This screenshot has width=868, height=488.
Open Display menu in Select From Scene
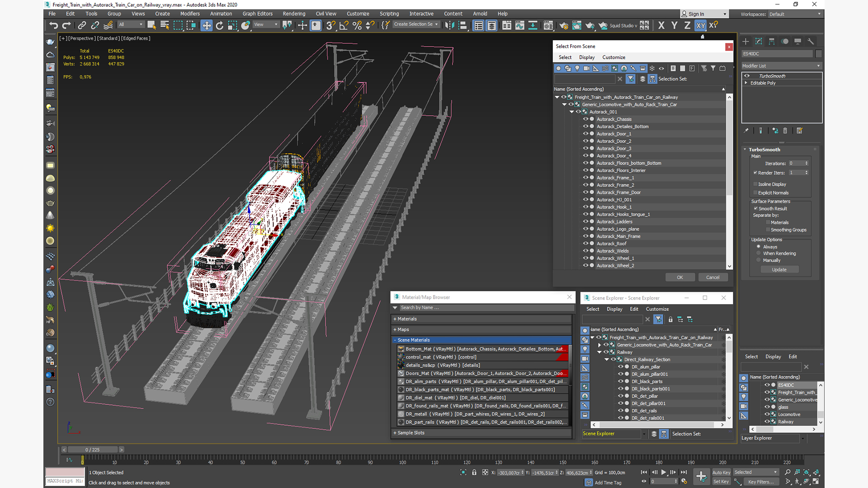(587, 57)
